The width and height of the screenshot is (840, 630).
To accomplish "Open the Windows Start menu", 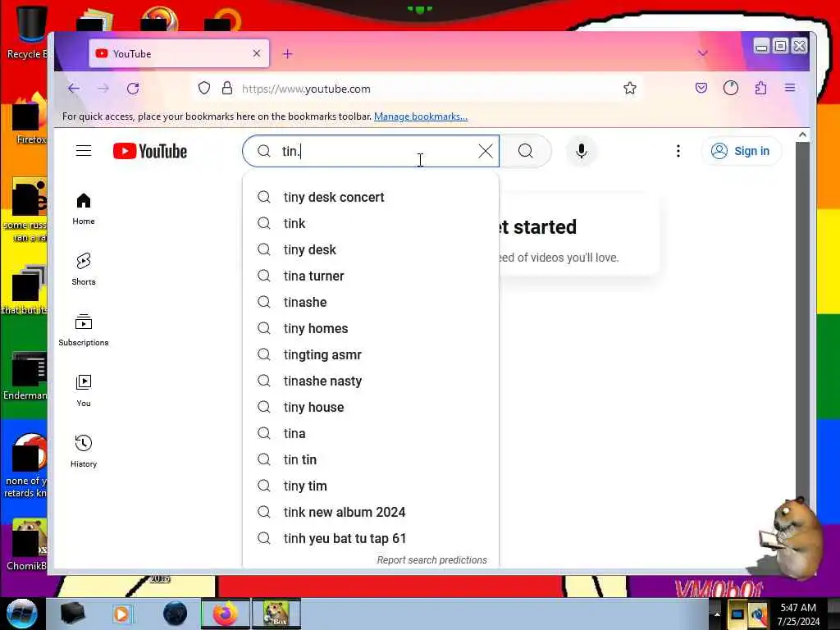I will [x=21, y=614].
